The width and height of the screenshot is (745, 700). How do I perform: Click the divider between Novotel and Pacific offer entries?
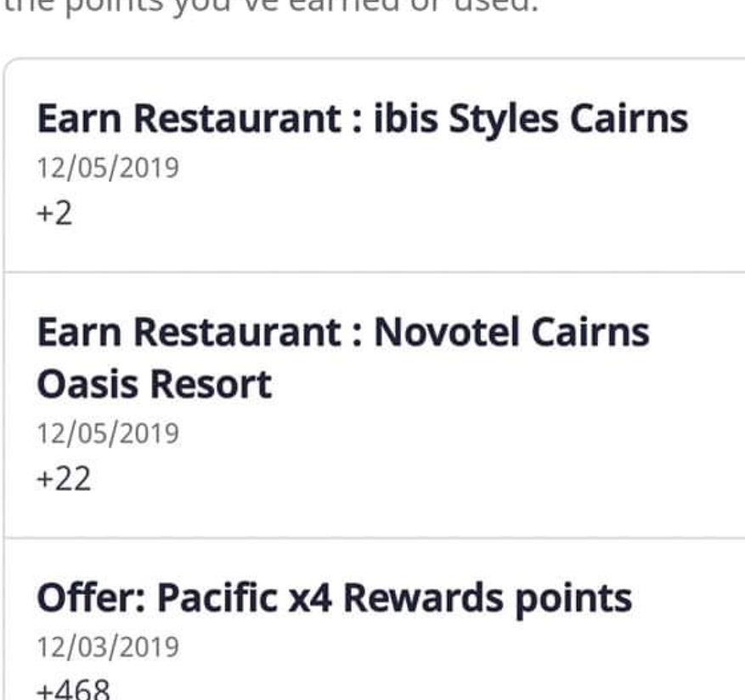(374, 538)
